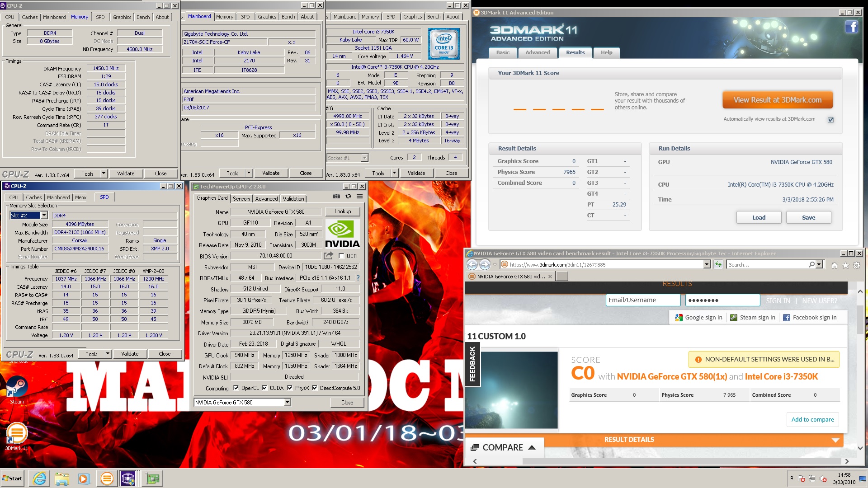Open the GPU-Z hamburger menu icon

tap(360, 197)
